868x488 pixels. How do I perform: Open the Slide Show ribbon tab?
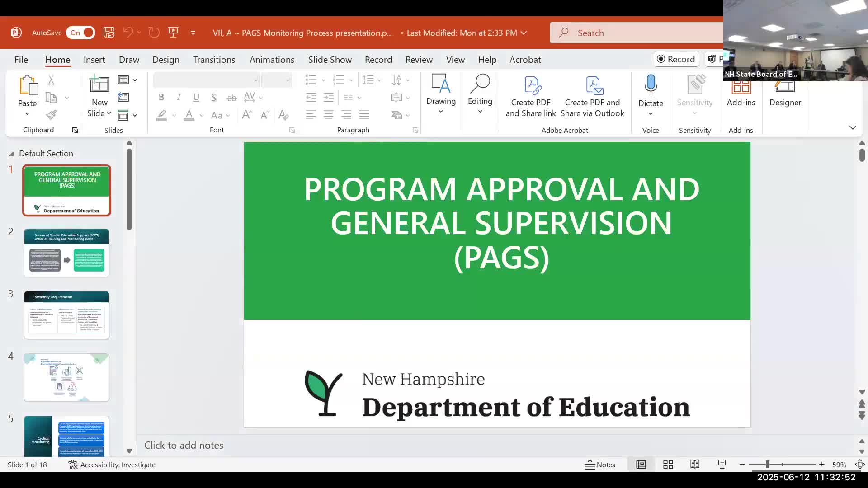click(x=330, y=60)
